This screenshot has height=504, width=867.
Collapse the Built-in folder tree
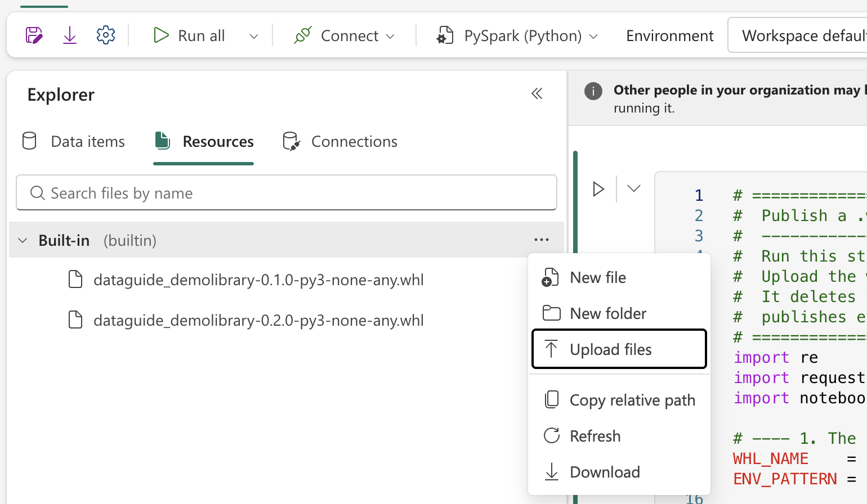pyautogui.click(x=23, y=241)
